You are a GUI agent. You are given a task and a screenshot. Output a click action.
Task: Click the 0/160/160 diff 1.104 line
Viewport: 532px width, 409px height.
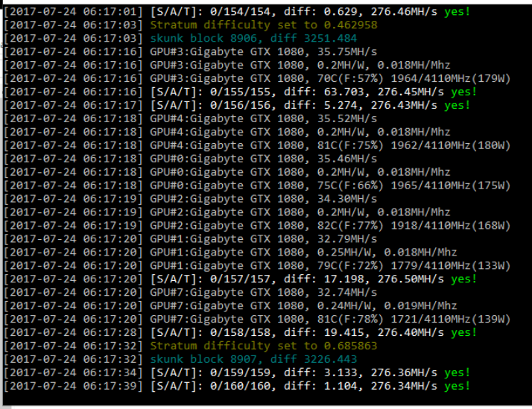click(x=237, y=386)
